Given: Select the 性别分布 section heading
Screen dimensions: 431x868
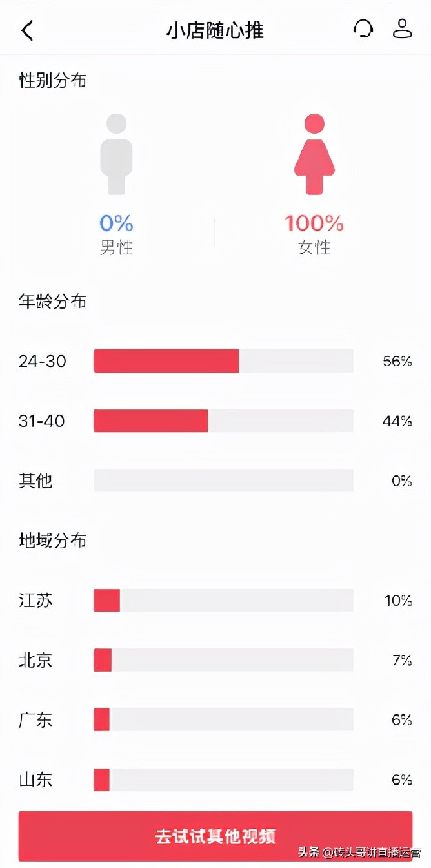Looking at the screenshot, I should coord(53,81).
